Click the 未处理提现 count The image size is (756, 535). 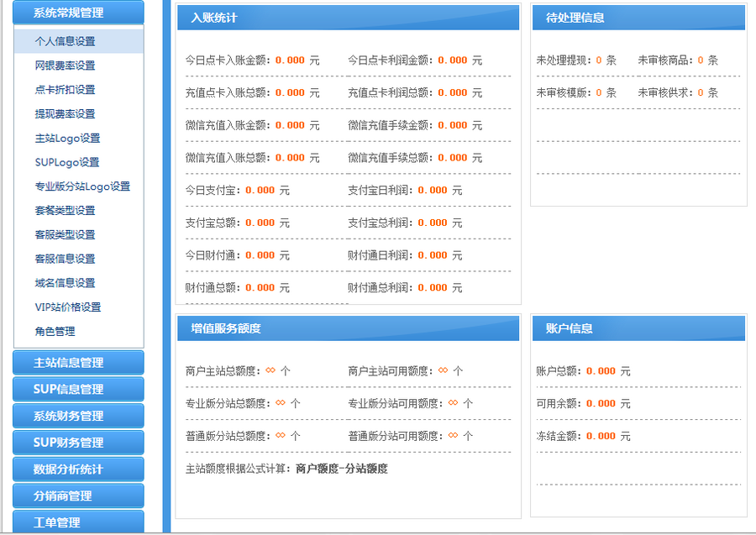point(599,60)
